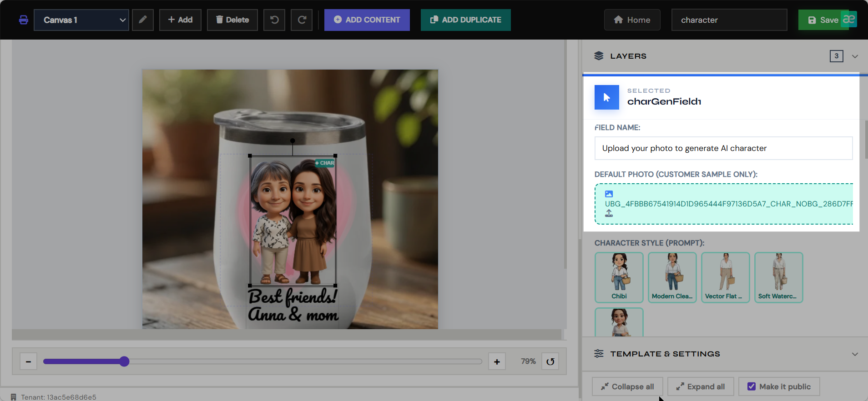Click the rotation handle above the character

(293, 140)
